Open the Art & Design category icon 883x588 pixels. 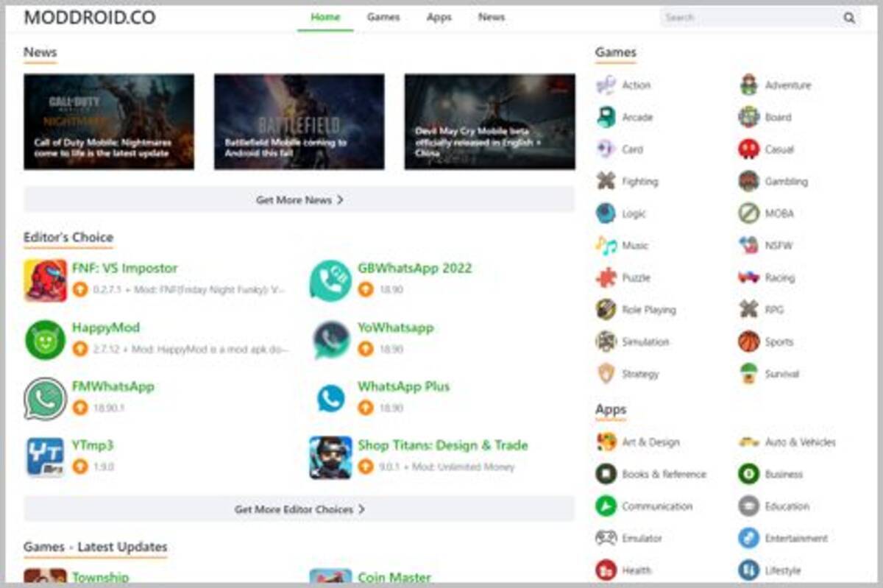[606, 442]
